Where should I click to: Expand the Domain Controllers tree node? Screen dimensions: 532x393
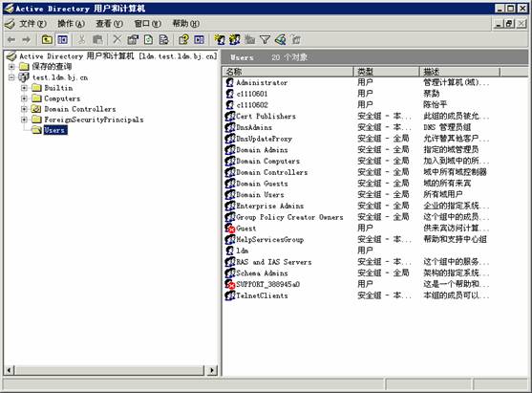(x=24, y=109)
